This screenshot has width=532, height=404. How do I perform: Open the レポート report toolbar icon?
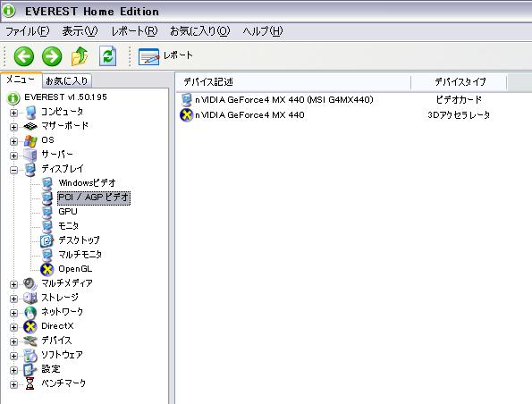point(148,56)
